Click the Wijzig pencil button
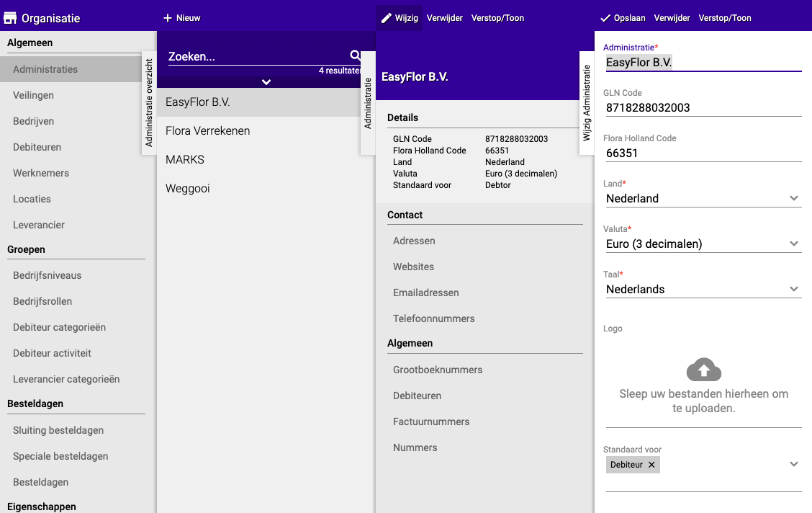 tap(400, 18)
